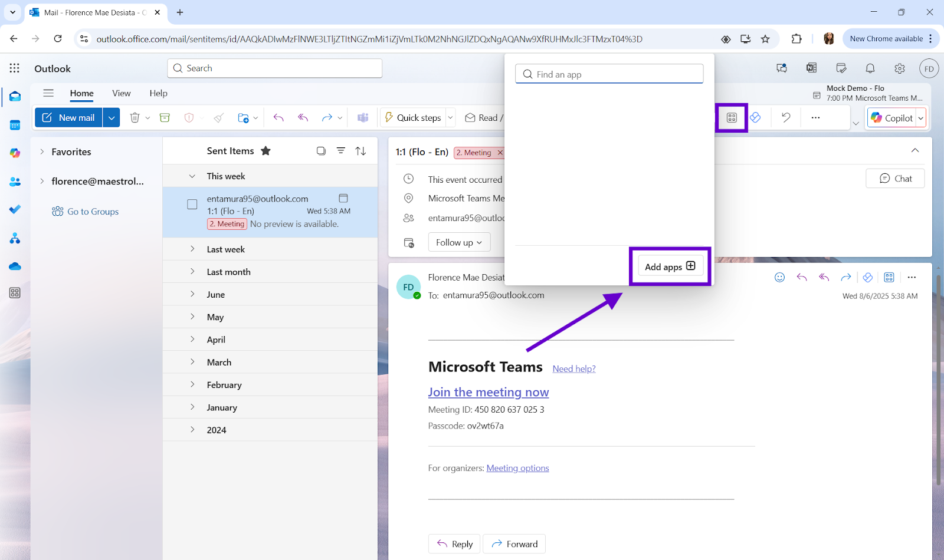
Task: Open More apps icon in left rail
Action: pos(15,293)
